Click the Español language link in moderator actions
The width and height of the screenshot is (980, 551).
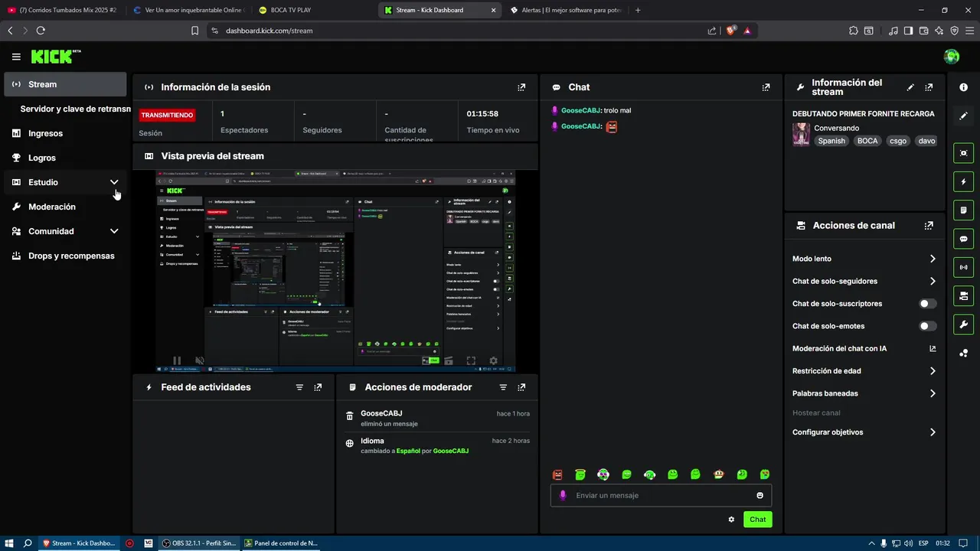(408, 451)
